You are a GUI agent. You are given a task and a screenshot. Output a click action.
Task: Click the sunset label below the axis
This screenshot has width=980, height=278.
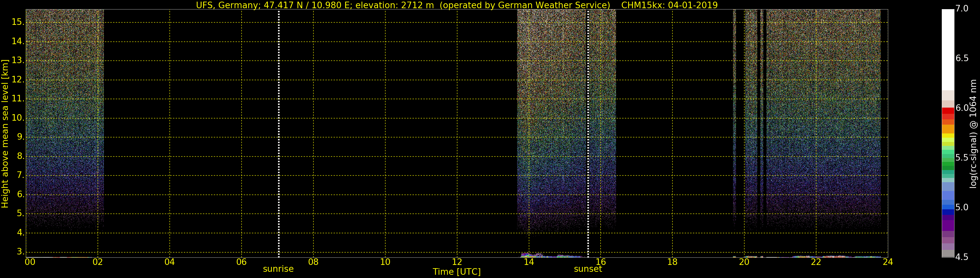click(x=588, y=269)
